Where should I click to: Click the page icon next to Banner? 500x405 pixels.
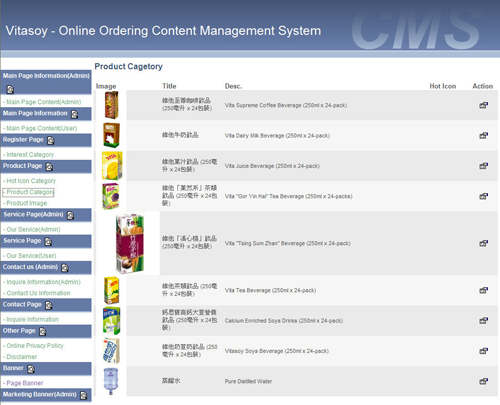[31, 369]
